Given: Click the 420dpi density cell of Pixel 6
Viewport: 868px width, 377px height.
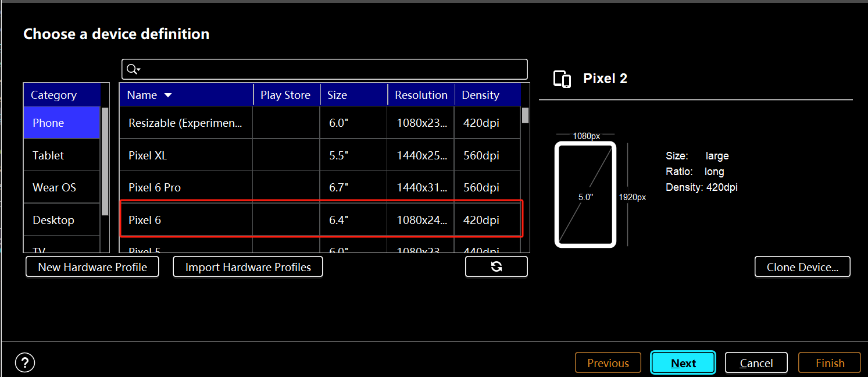Looking at the screenshot, I should click(x=487, y=220).
